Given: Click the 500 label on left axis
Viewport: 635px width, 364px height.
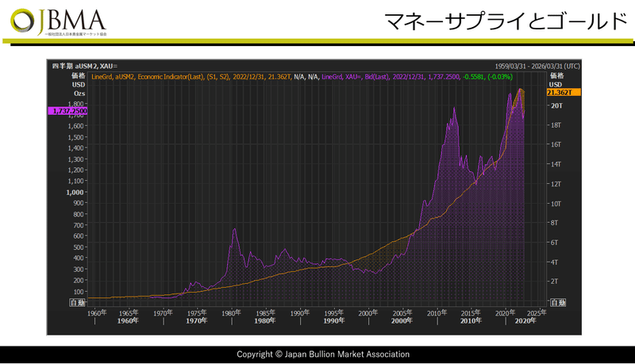Looking at the screenshot, I should tap(79, 247).
